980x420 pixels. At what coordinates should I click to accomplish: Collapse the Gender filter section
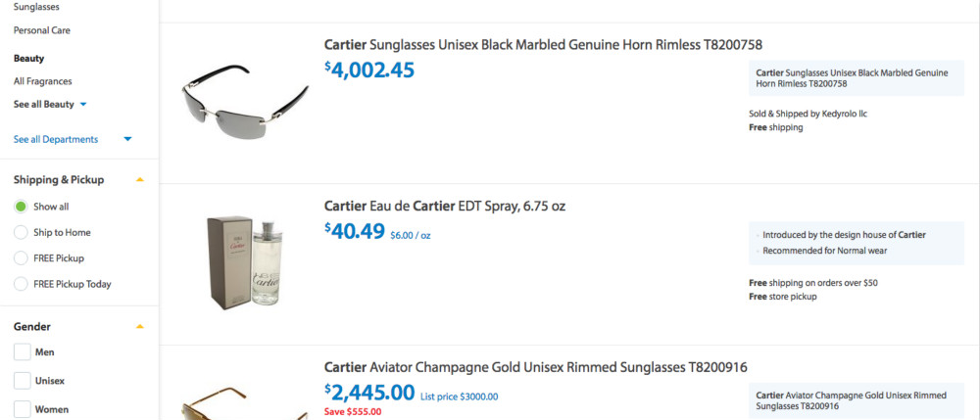140,327
